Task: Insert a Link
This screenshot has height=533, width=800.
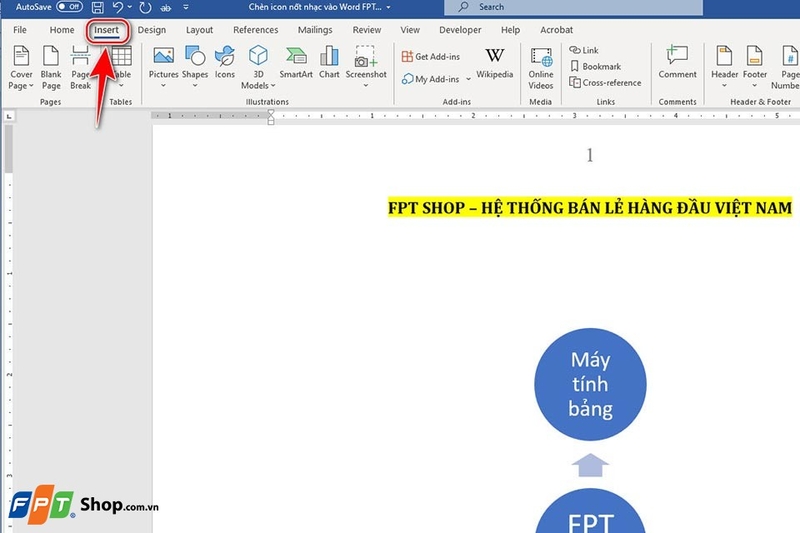Action: click(x=584, y=50)
